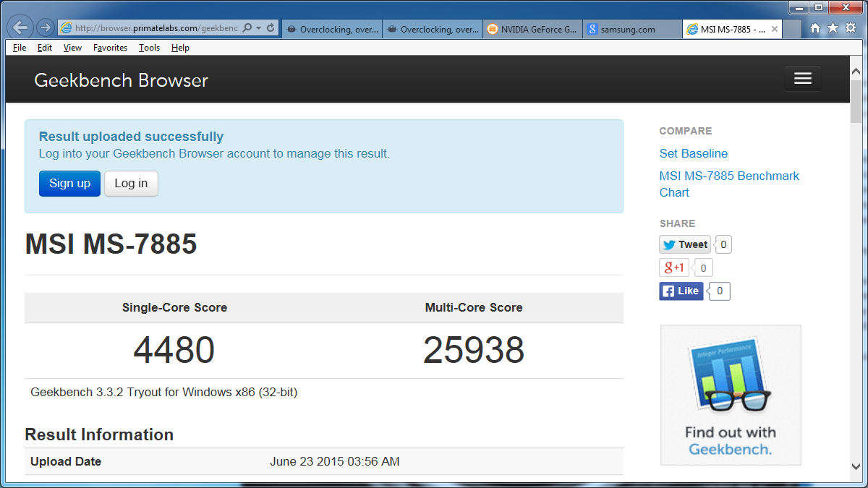868x488 pixels.
Task: Open the View menu
Action: pos(72,48)
